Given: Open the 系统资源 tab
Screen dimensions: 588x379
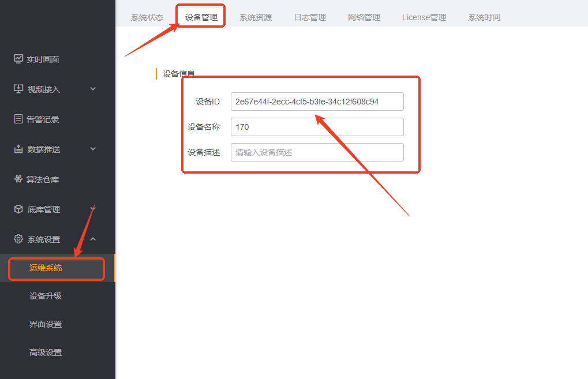Looking at the screenshot, I should click(x=256, y=17).
